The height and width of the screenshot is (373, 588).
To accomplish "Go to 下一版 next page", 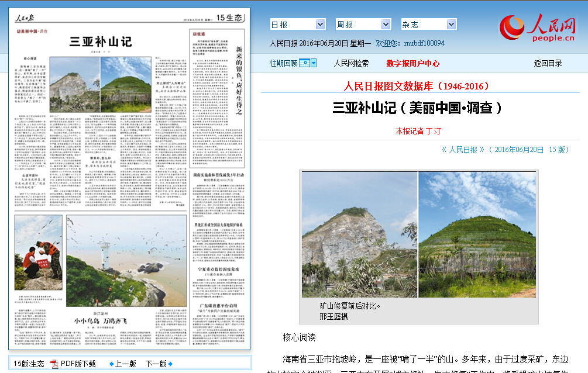I will pyautogui.click(x=156, y=364).
